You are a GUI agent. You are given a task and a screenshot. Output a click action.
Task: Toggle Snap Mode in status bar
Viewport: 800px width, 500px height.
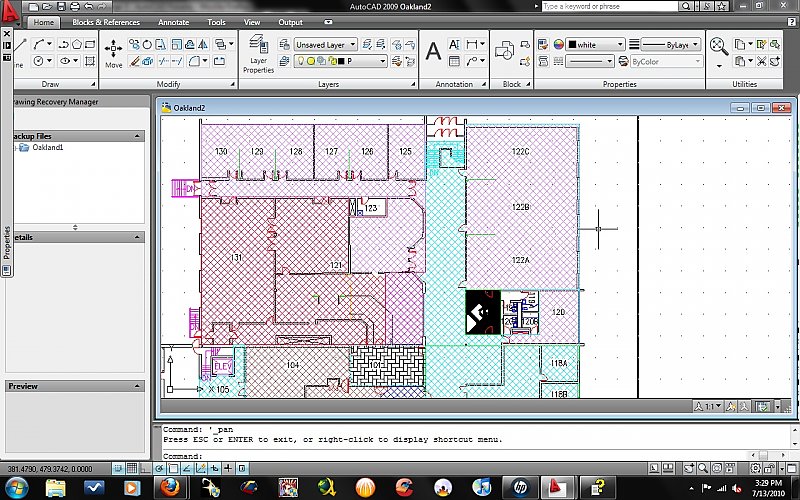click(x=118, y=468)
